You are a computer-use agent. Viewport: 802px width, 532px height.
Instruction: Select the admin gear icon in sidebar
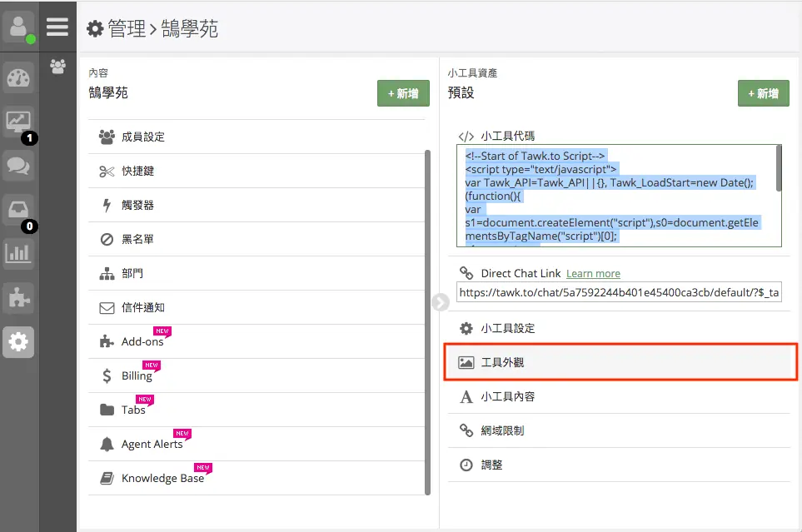18,341
